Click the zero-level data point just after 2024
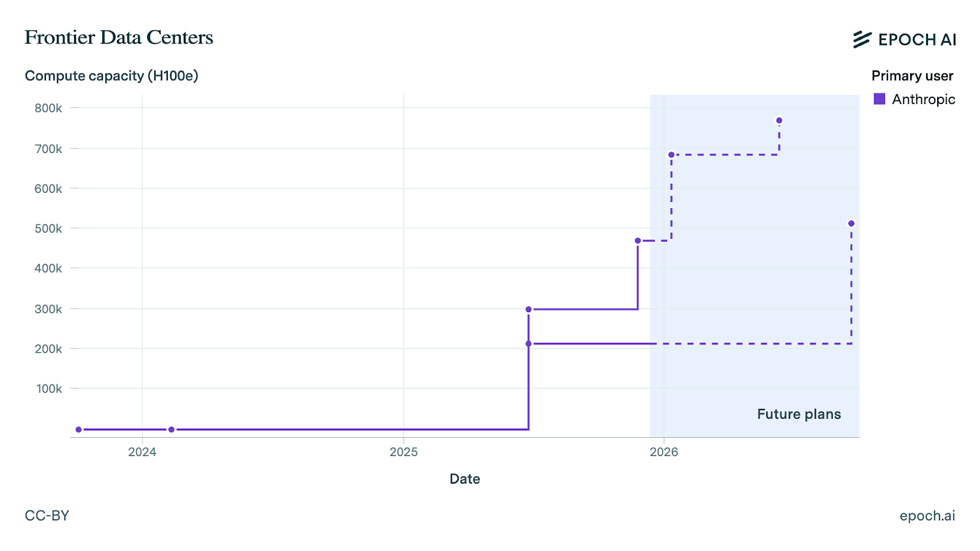Image resolution: width=980 pixels, height=551 pixels. (171, 429)
